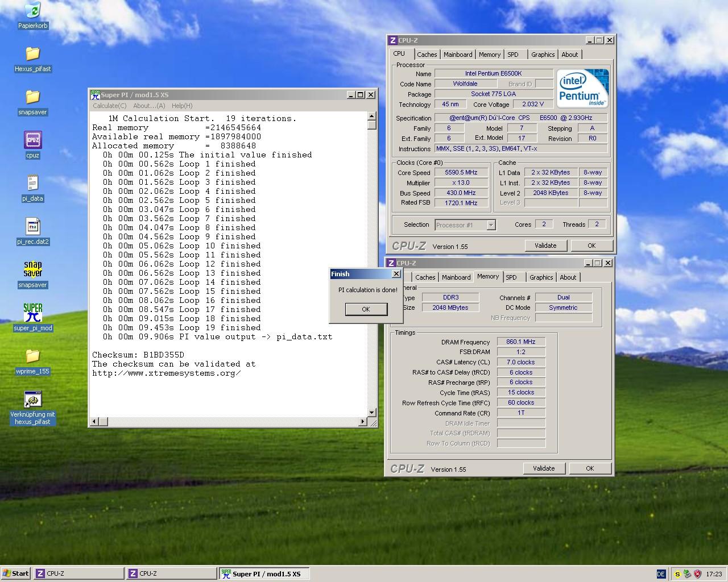Select the wprime_155 folder icon
The height and width of the screenshot is (582, 728).
(33, 361)
